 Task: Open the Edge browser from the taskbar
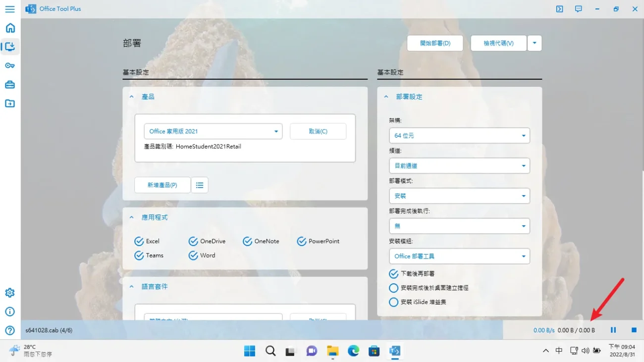pos(353,351)
